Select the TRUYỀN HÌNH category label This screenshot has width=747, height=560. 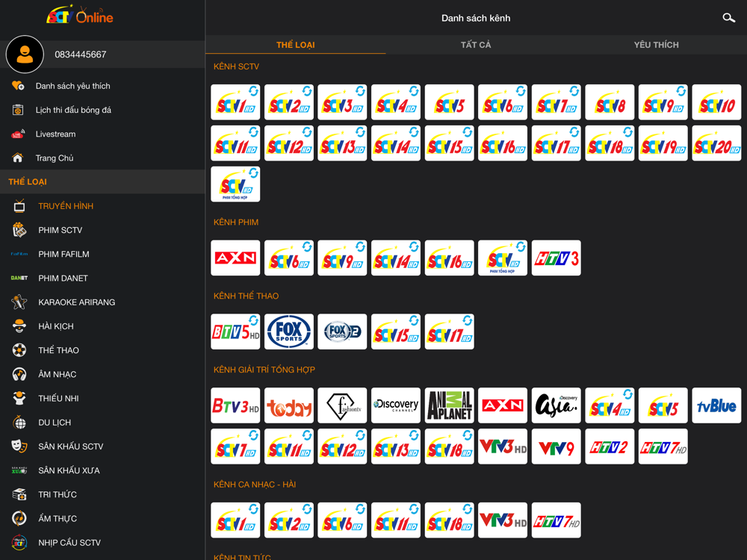point(66,206)
